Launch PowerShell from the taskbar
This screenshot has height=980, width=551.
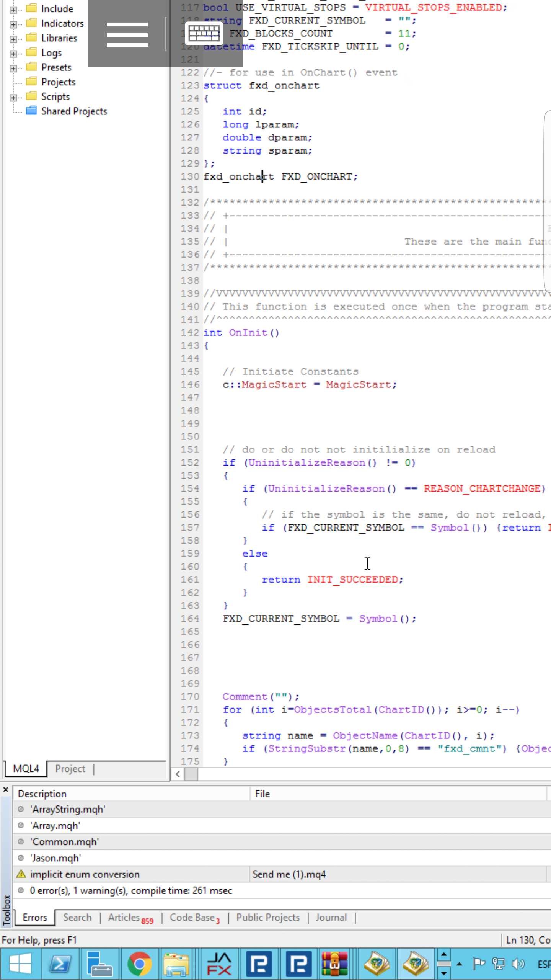tap(60, 964)
